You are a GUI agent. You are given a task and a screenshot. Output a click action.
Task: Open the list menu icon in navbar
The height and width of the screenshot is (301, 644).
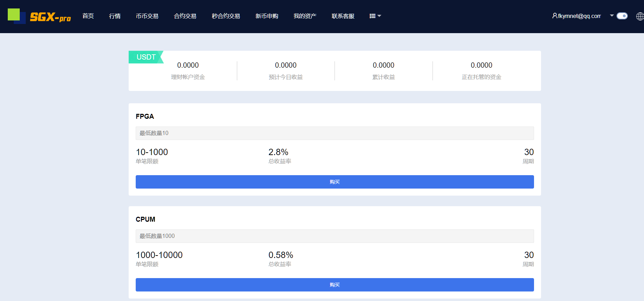pyautogui.click(x=372, y=16)
